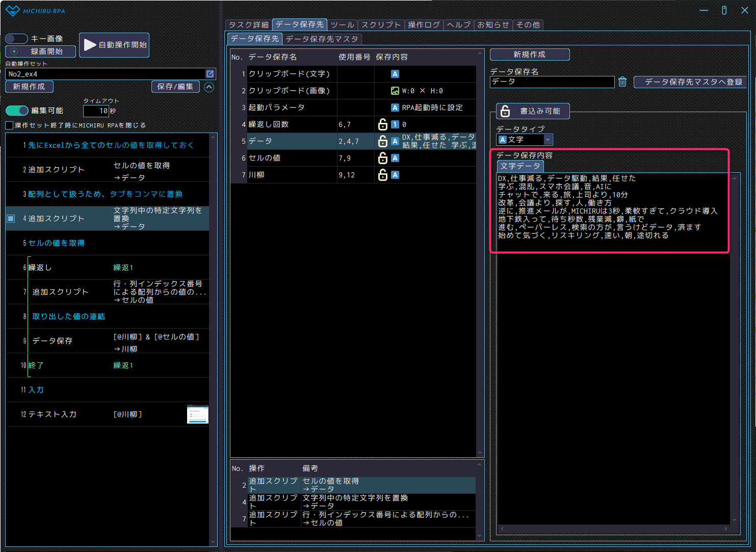The image size is (756, 552).
Task: Check 操作セット終了時にMICHIRU RPAを閉じる checkbox
Action: pos(9,125)
